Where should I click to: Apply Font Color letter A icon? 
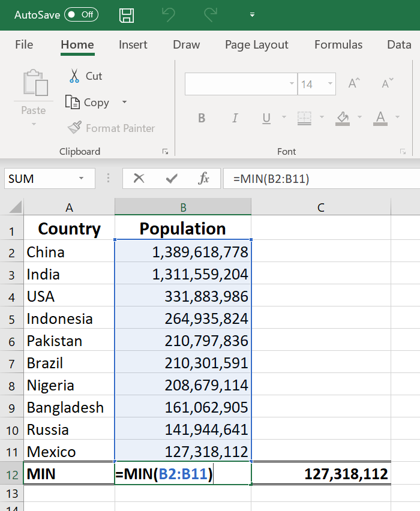[x=380, y=118]
